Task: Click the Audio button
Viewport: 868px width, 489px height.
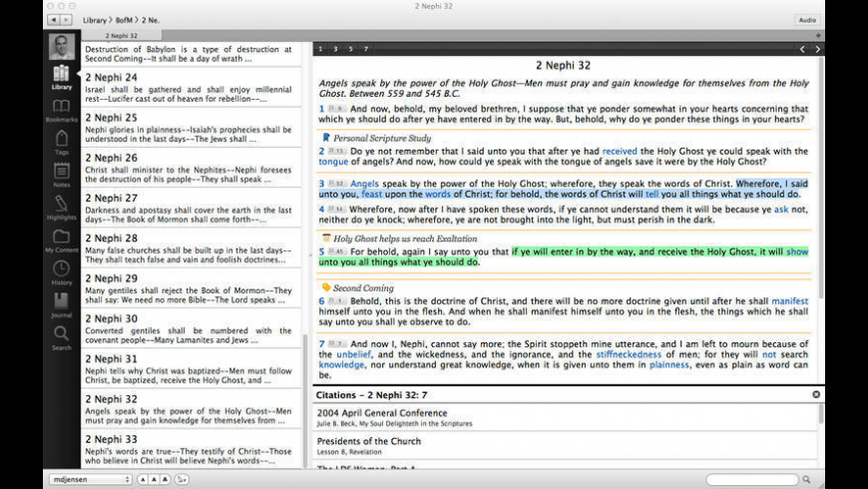Action: [x=807, y=20]
